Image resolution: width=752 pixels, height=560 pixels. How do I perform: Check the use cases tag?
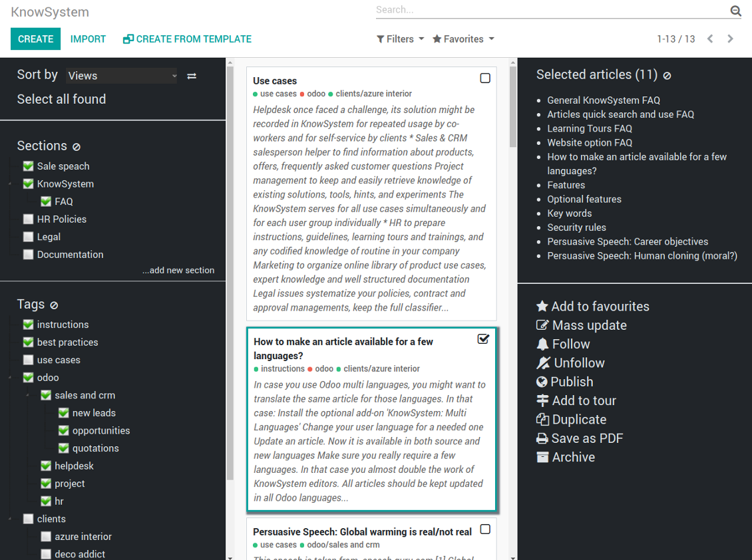[29, 360]
